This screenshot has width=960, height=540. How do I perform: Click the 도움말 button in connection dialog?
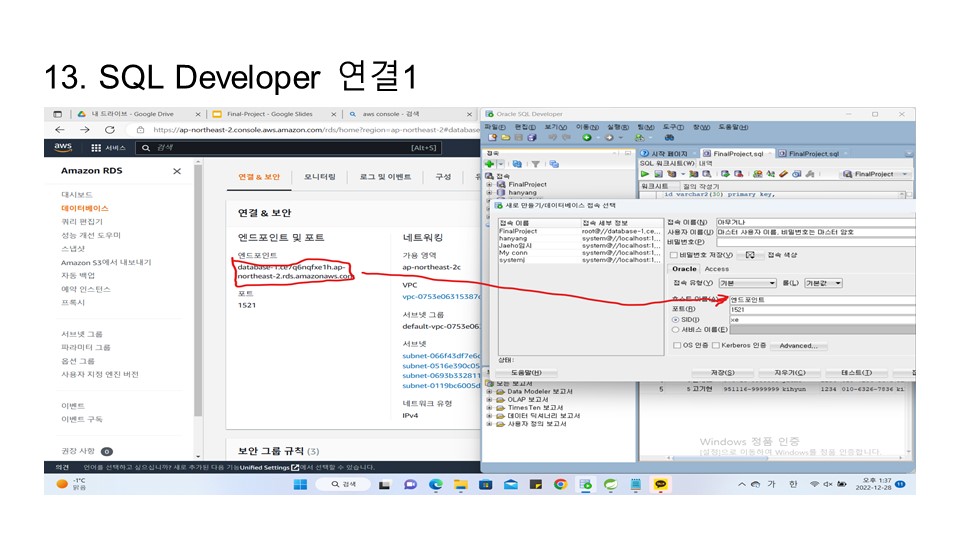[527, 373]
